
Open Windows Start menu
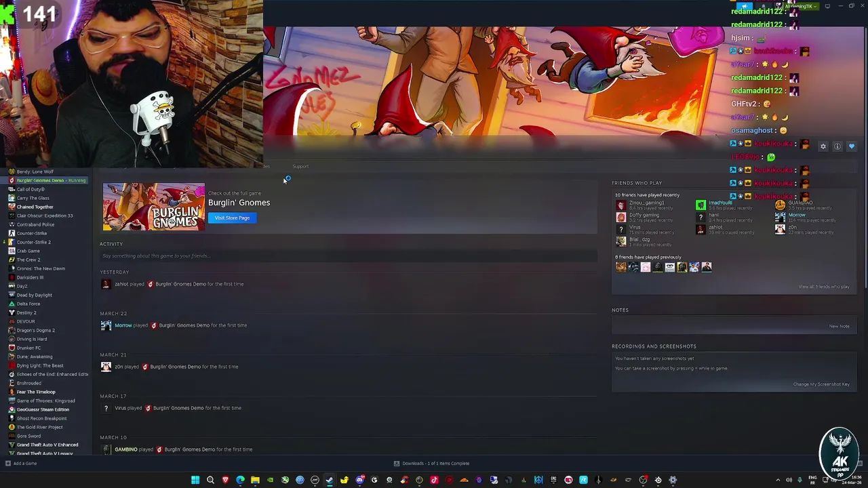pos(195,480)
